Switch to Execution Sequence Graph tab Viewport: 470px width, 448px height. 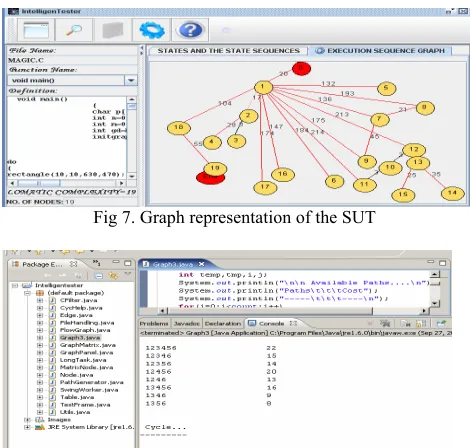click(x=380, y=51)
